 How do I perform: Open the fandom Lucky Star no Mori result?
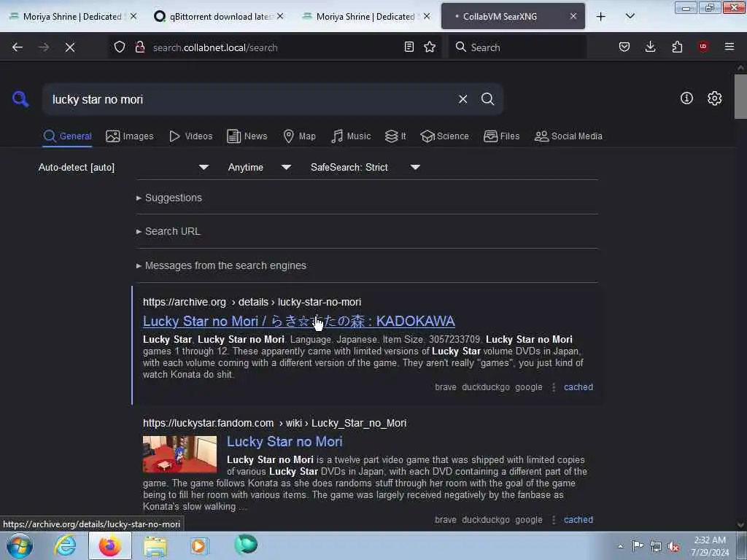click(285, 441)
